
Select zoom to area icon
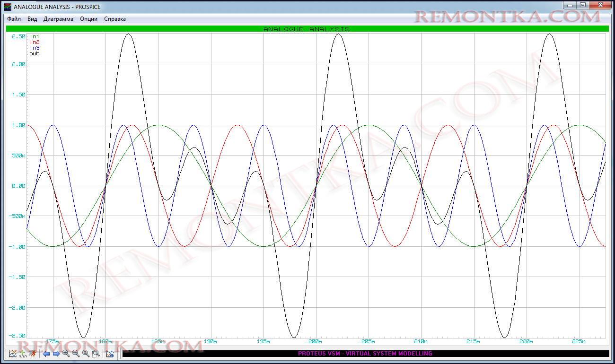[96, 353]
